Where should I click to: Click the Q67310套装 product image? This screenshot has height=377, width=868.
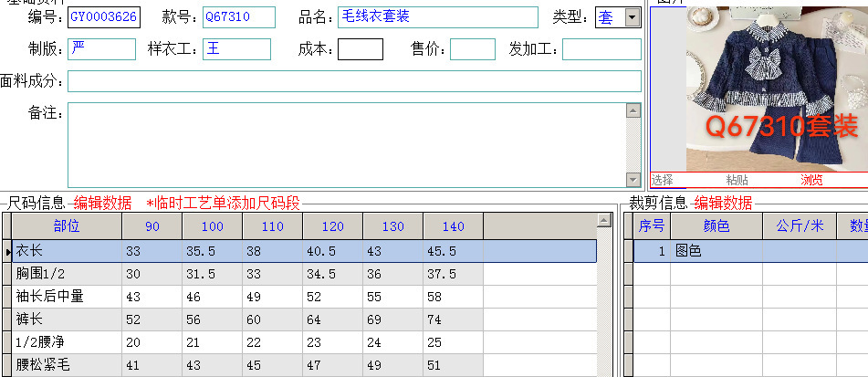tap(778, 89)
